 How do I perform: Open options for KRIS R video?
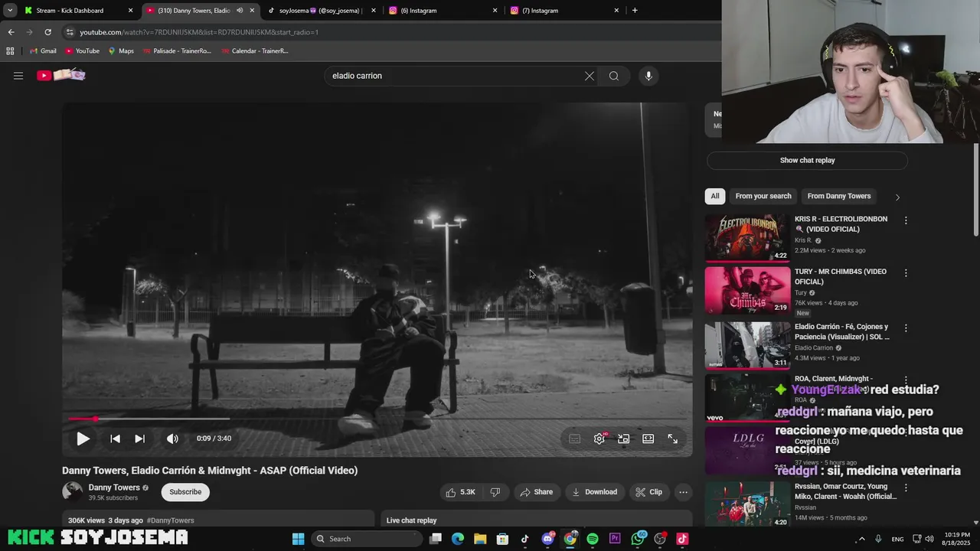906,220
